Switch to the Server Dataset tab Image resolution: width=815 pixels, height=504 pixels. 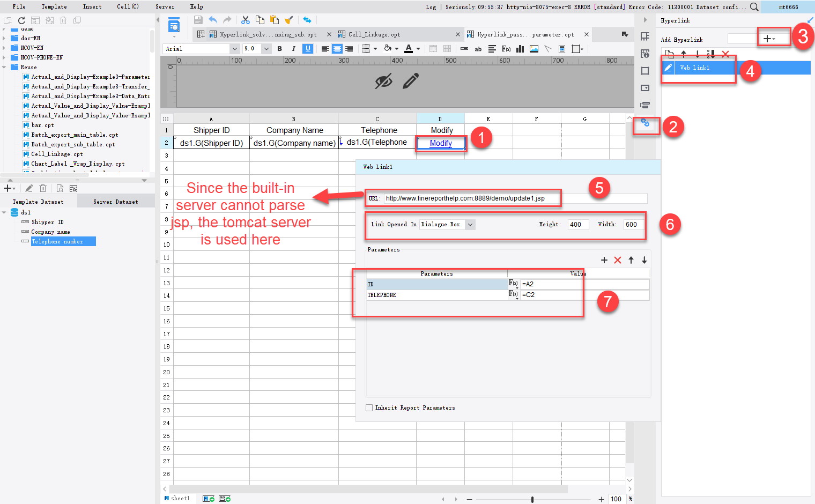coord(116,202)
